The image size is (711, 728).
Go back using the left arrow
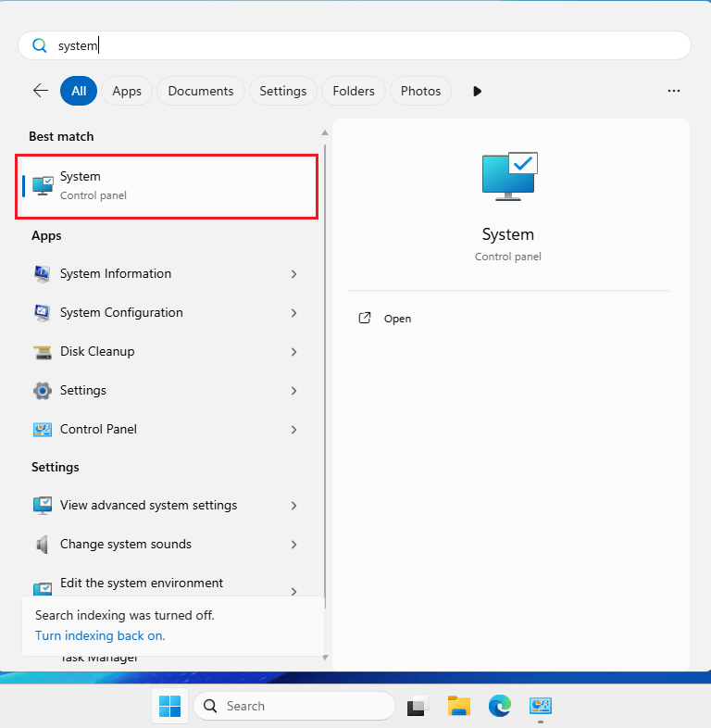(41, 91)
